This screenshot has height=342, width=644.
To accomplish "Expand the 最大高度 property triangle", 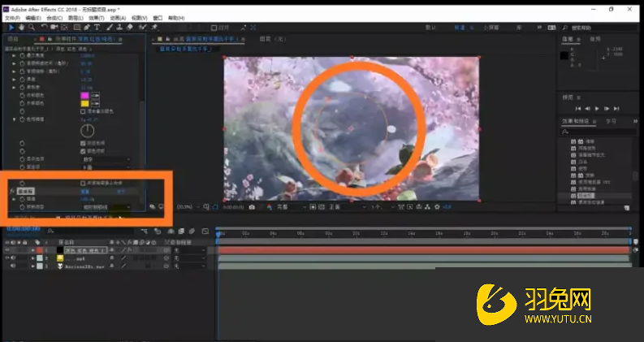I will pyautogui.click(x=14, y=55).
